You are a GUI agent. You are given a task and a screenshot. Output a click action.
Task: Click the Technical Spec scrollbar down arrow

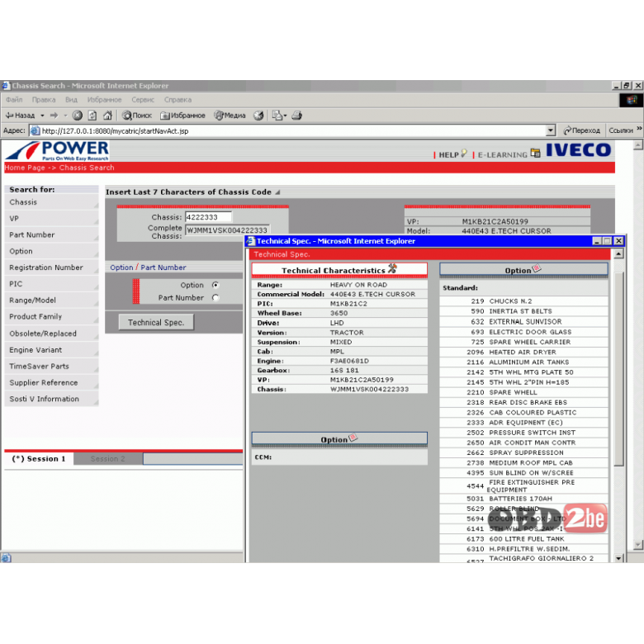[x=618, y=558]
